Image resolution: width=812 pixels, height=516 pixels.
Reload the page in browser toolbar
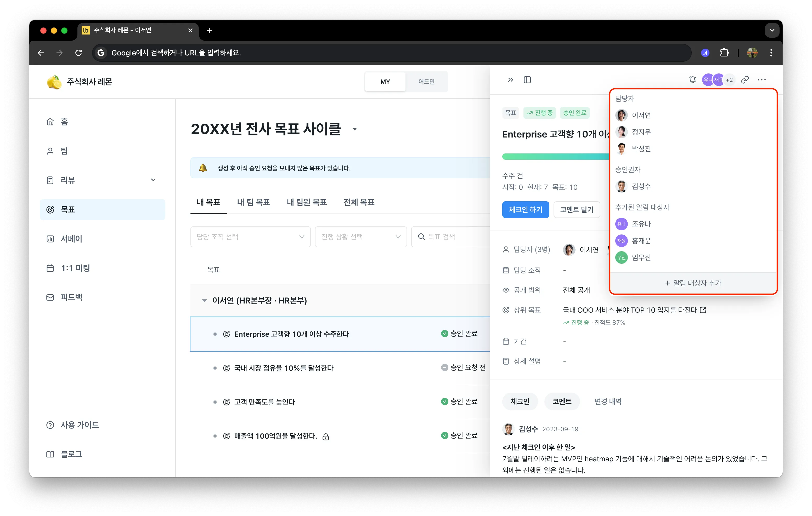tap(78, 53)
